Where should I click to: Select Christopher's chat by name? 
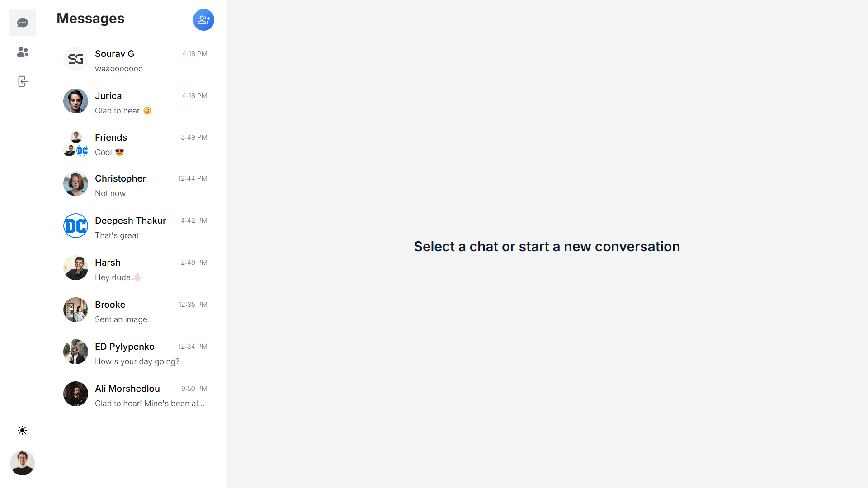120,178
